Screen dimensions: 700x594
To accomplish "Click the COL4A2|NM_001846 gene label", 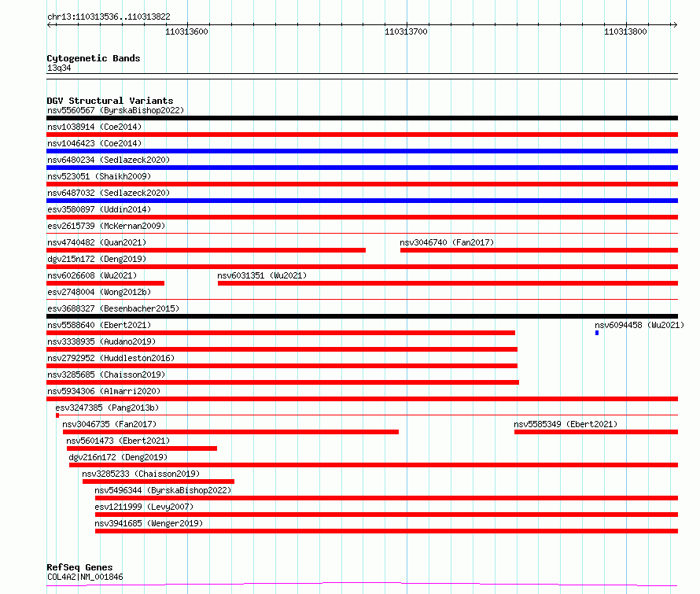I will point(85,577).
